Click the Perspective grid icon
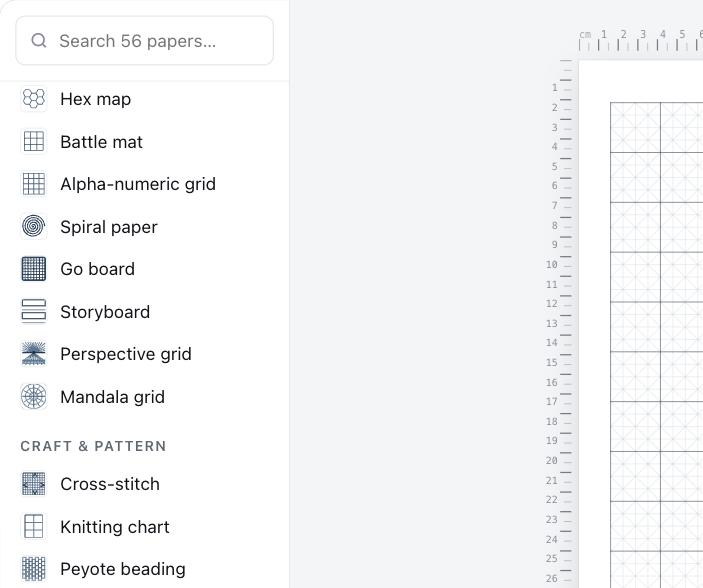 point(34,354)
